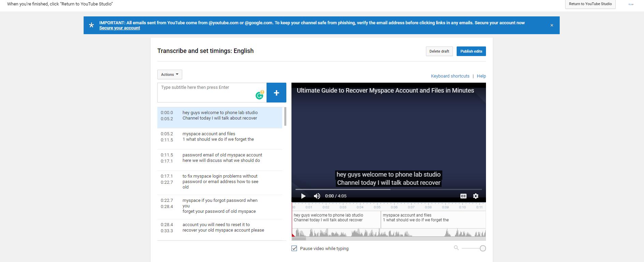Select timeline caption block 'hey guys welcome'
The width and height of the screenshot is (644, 262).
click(x=336, y=219)
